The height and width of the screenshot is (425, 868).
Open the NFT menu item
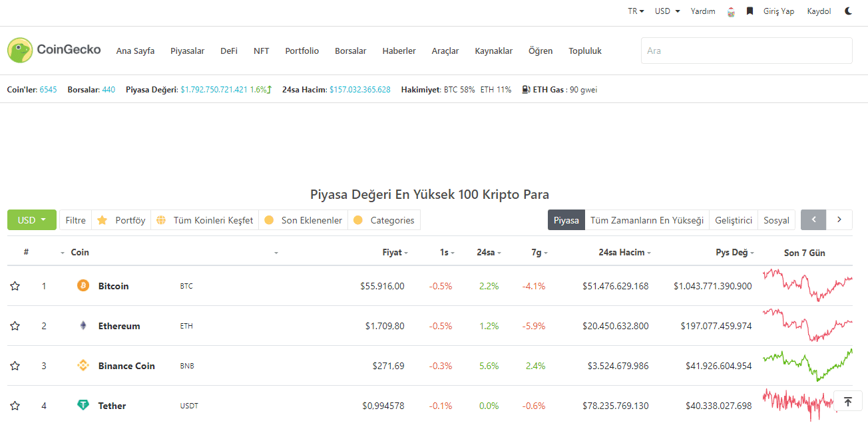[262, 51]
